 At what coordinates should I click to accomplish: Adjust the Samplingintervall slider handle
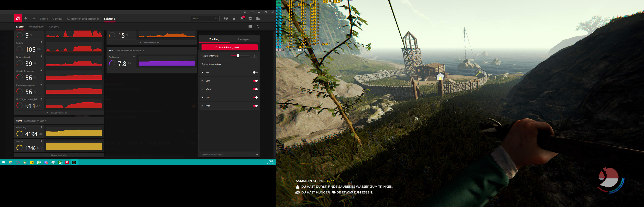pyautogui.click(x=238, y=56)
